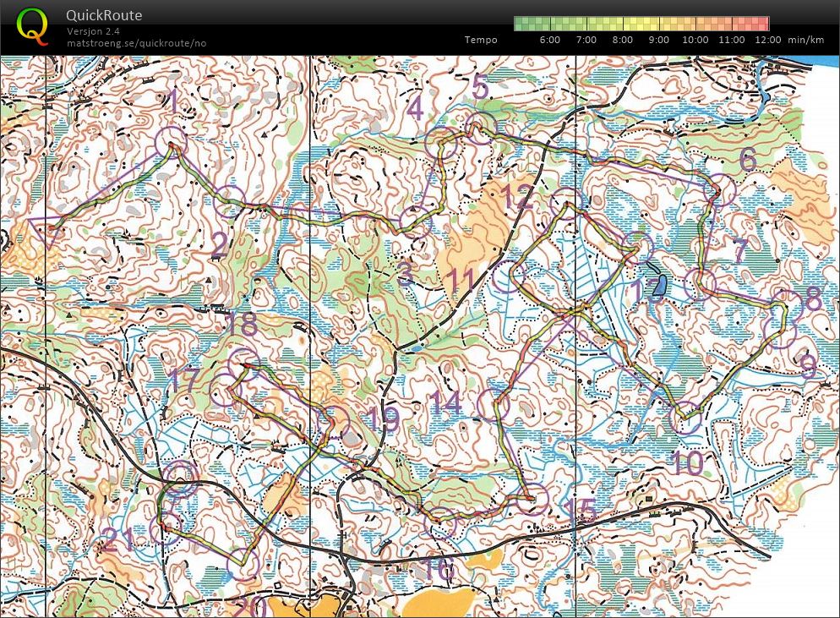Viewport: 840px width, 618px height.
Task: Click the control number 6 label
Action: (748, 159)
